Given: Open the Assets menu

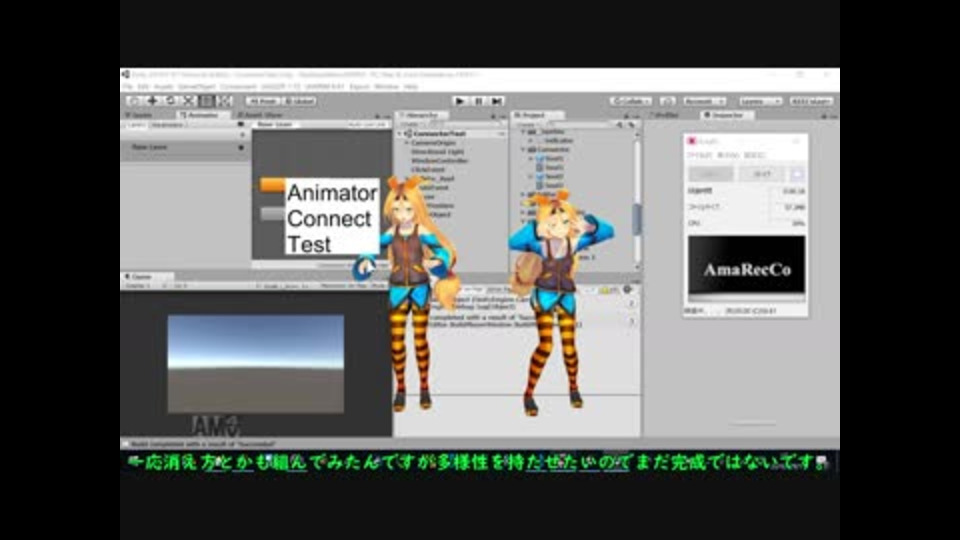Looking at the screenshot, I should tap(163, 87).
